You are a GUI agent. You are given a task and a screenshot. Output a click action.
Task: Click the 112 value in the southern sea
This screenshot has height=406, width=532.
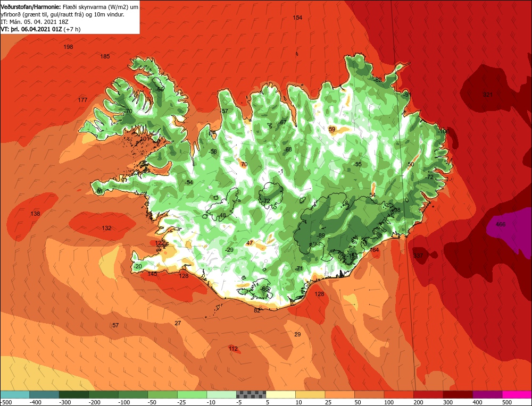[233, 349]
